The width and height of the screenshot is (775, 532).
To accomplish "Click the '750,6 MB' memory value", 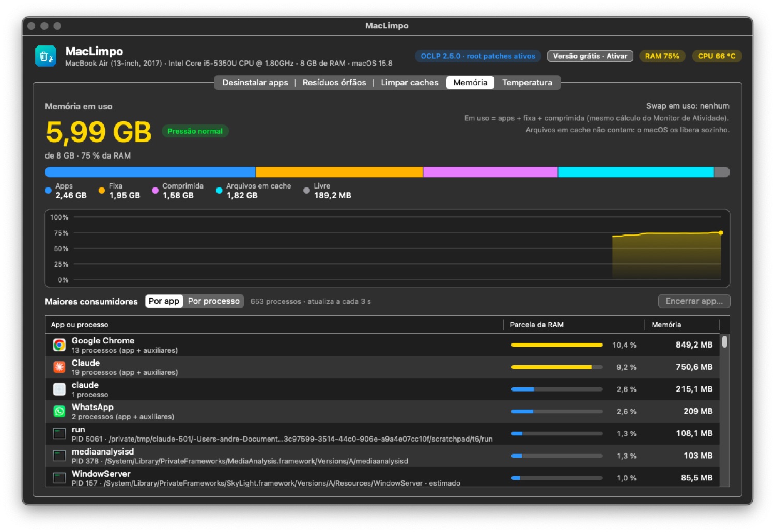I will (694, 367).
